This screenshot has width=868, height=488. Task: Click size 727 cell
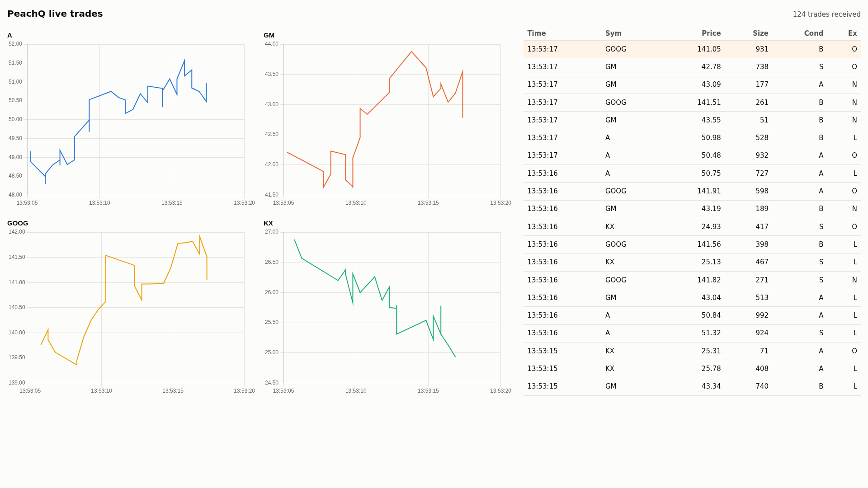762,174
